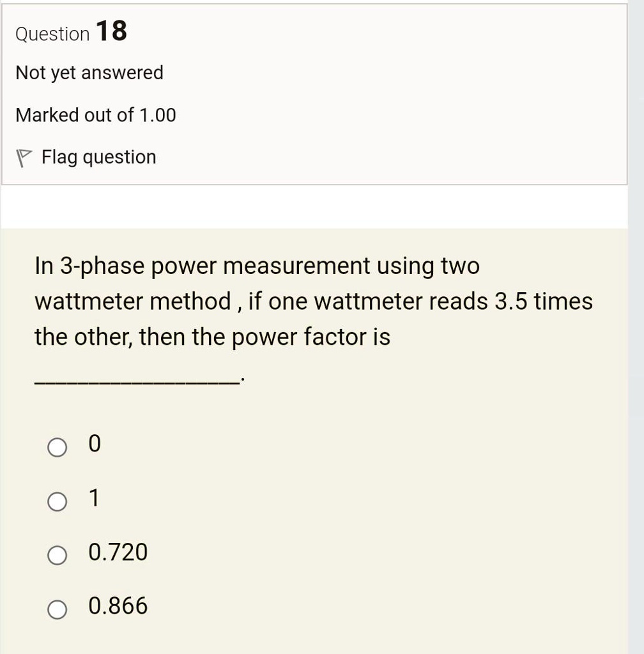Click the answer label reading 0

point(95,444)
